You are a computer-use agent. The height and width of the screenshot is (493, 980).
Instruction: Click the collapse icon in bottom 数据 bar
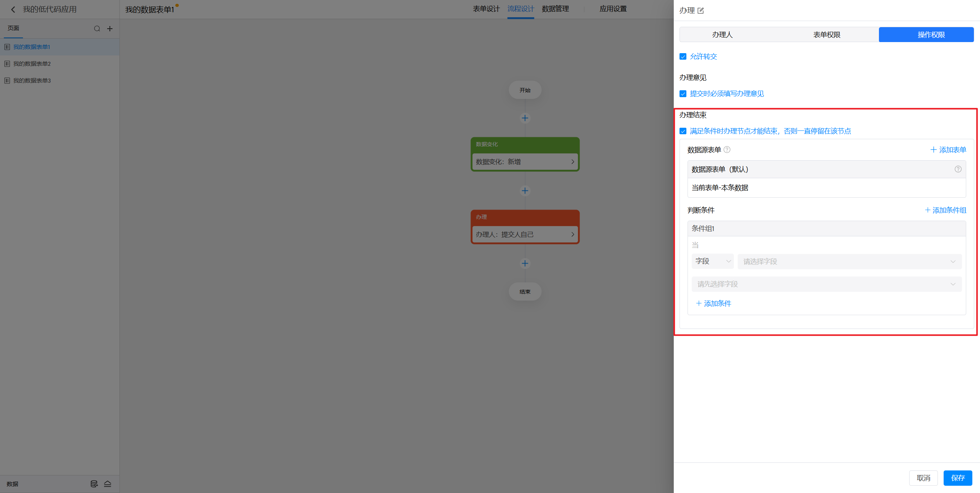pyautogui.click(x=108, y=484)
